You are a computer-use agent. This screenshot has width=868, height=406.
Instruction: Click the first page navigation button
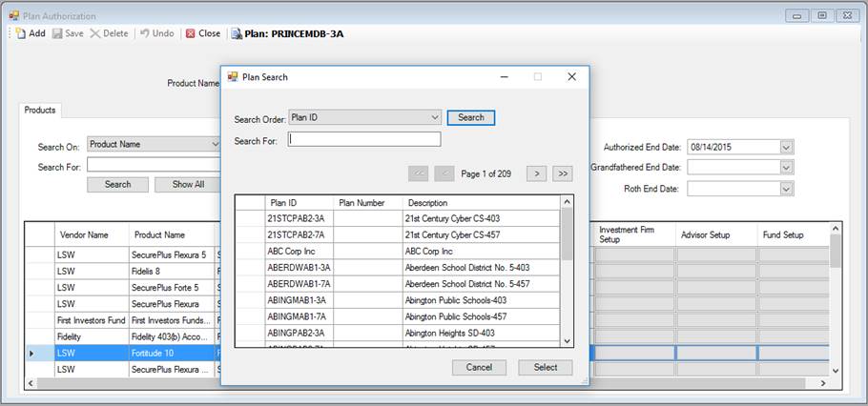point(419,173)
